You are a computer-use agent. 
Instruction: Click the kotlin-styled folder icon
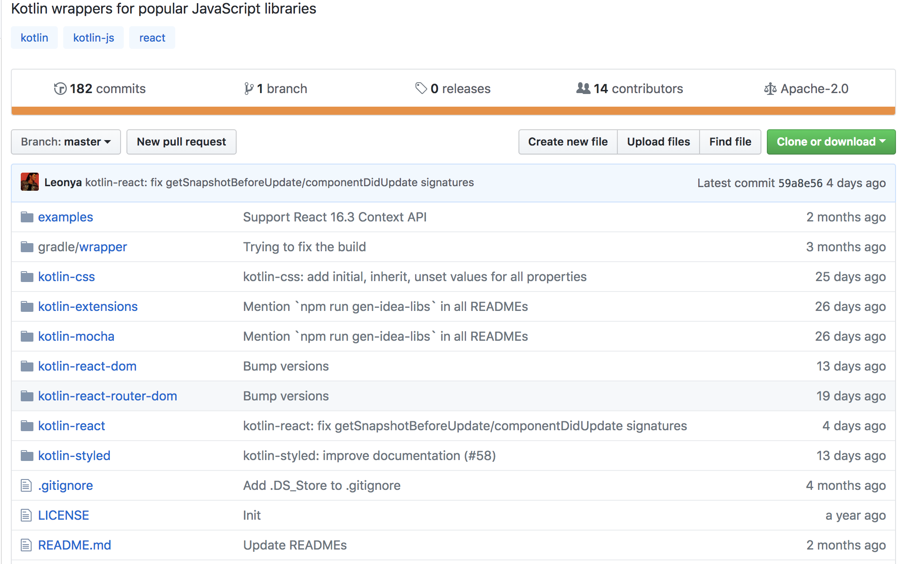pyautogui.click(x=27, y=456)
